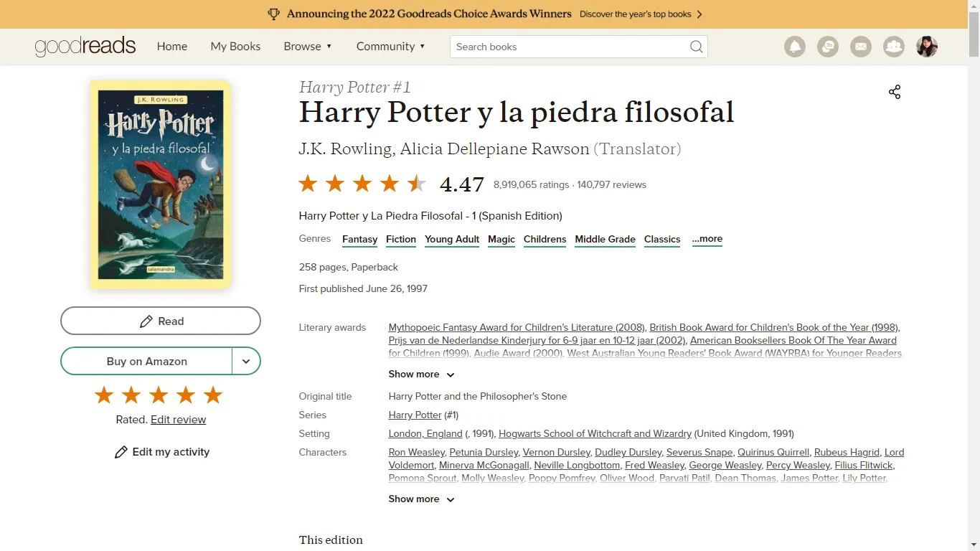The height and width of the screenshot is (551, 980).
Task: Click the Childrens genre link
Action: click(545, 239)
